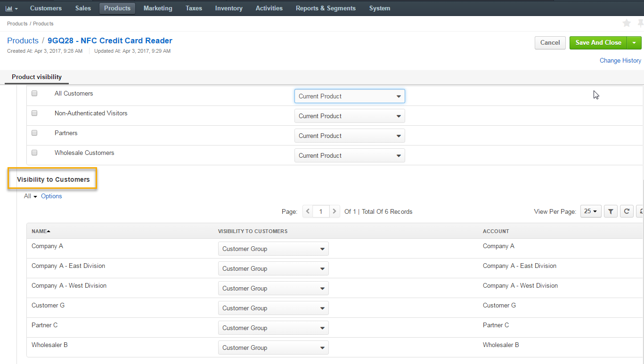Sort by VISIBILITY TO CUSTOMERS column header
The height and width of the screenshot is (364, 644).
(x=253, y=231)
